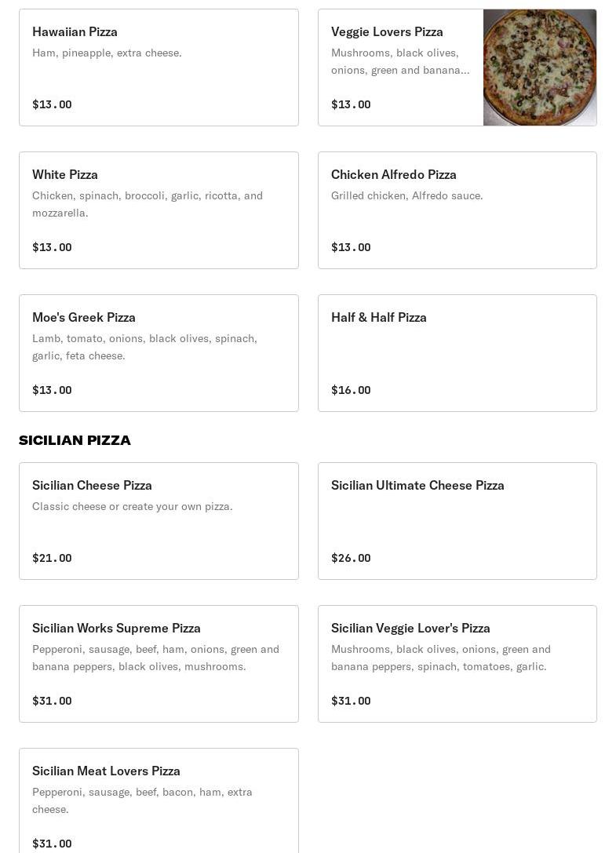Click the Moe's Greek Pizza ingredients description

coord(144,347)
